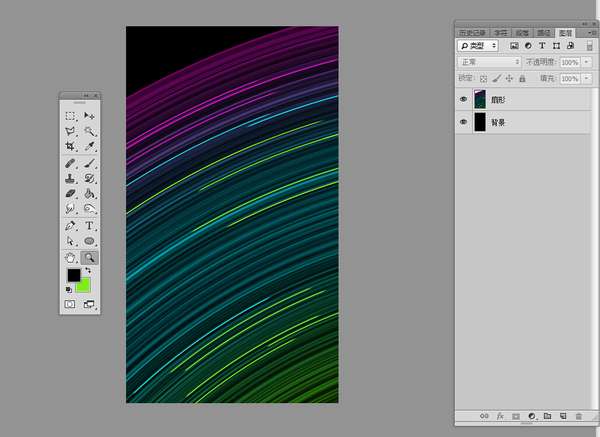The width and height of the screenshot is (600, 437).
Task: Open the blend mode dropdown
Action: pyautogui.click(x=489, y=62)
